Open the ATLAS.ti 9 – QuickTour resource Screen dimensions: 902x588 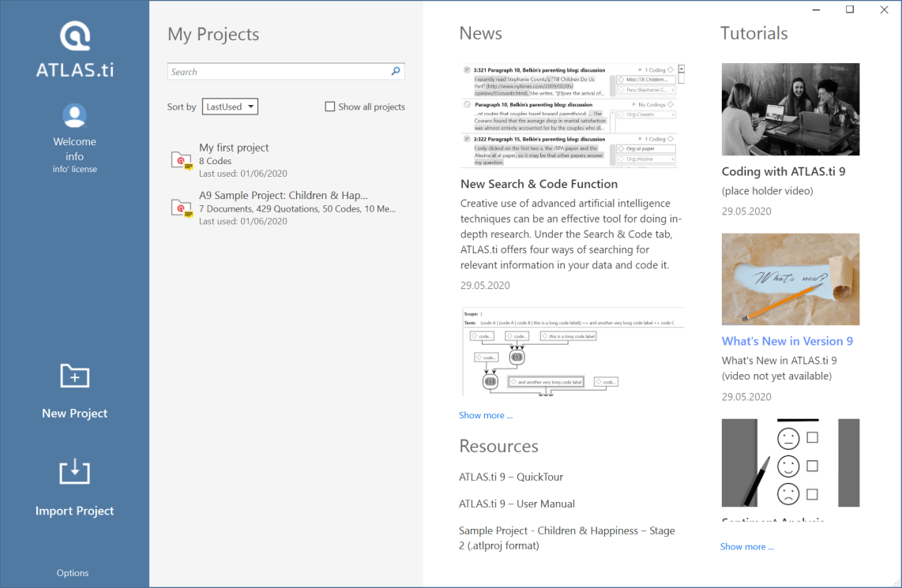point(511,477)
